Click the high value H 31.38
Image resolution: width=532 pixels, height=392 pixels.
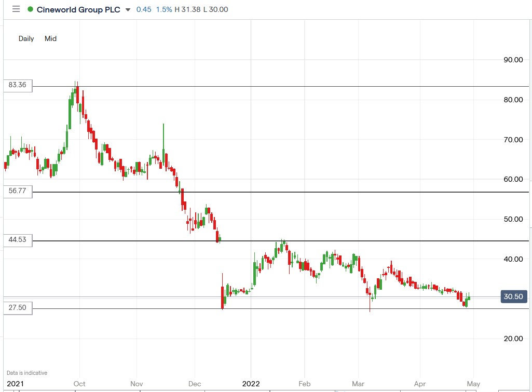coord(190,9)
